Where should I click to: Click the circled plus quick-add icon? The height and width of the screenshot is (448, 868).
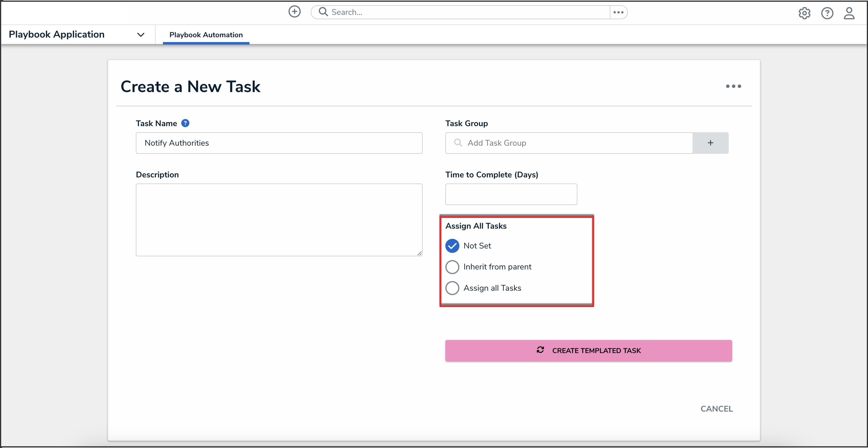pyautogui.click(x=294, y=12)
